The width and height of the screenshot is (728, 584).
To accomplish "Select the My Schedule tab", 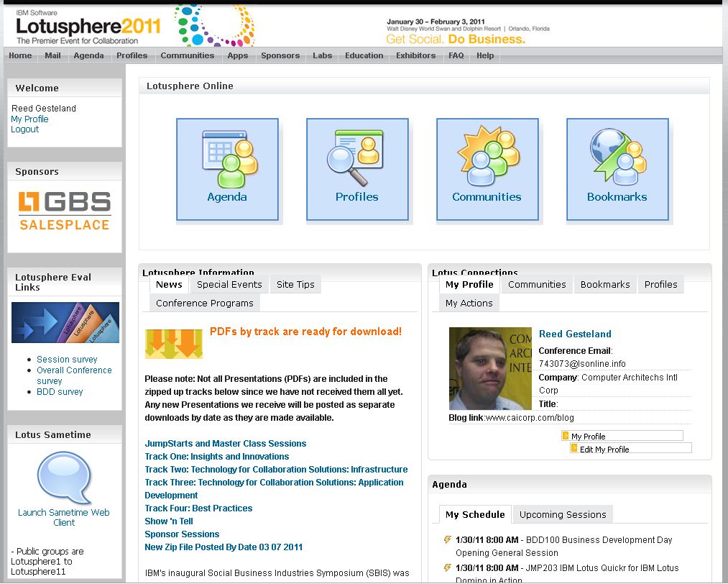I will click(476, 514).
